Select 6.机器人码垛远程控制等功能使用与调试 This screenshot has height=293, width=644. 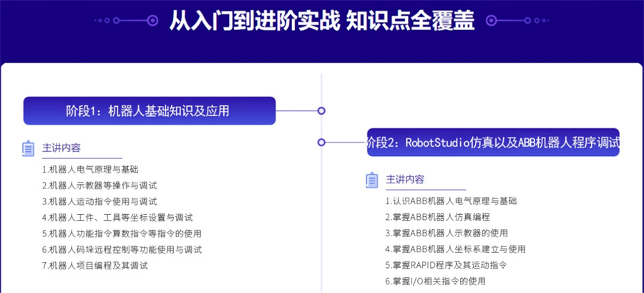click(122, 249)
